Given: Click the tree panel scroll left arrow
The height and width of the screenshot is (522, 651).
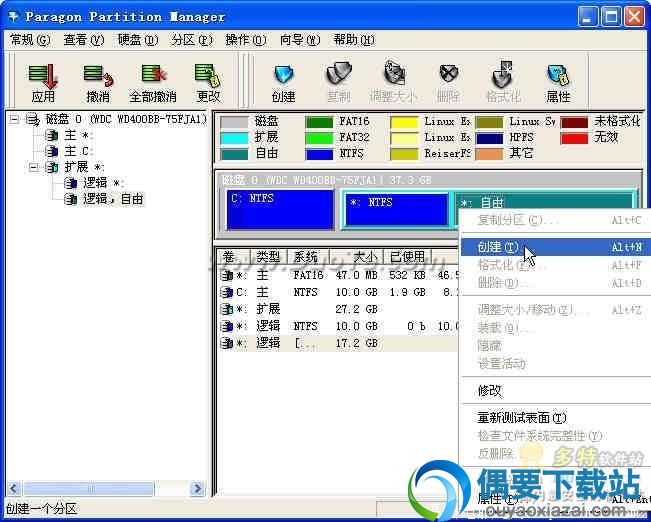Looking at the screenshot, I should [14, 488].
